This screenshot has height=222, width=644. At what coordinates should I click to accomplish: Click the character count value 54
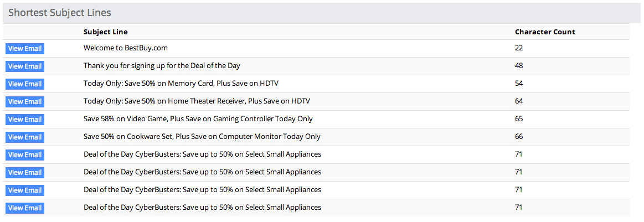(x=519, y=84)
